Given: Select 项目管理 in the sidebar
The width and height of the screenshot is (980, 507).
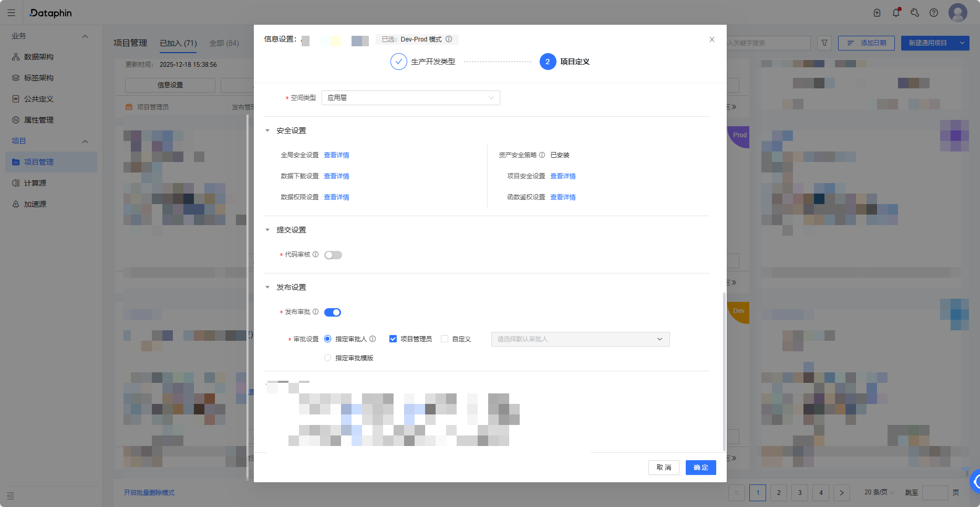Looking at the screenshot, I should pos(51,162).
